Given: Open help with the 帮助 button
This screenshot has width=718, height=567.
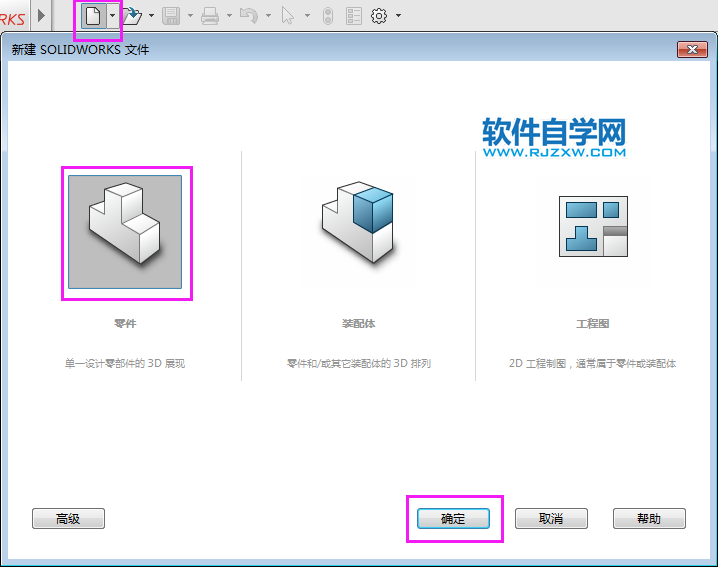Looking at the screenshot, I should coord(649,518).
